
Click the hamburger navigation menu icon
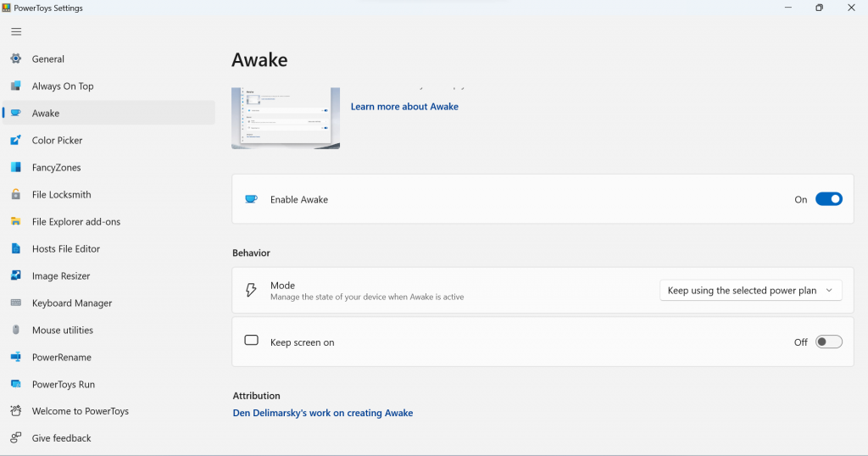pos(16,32)
